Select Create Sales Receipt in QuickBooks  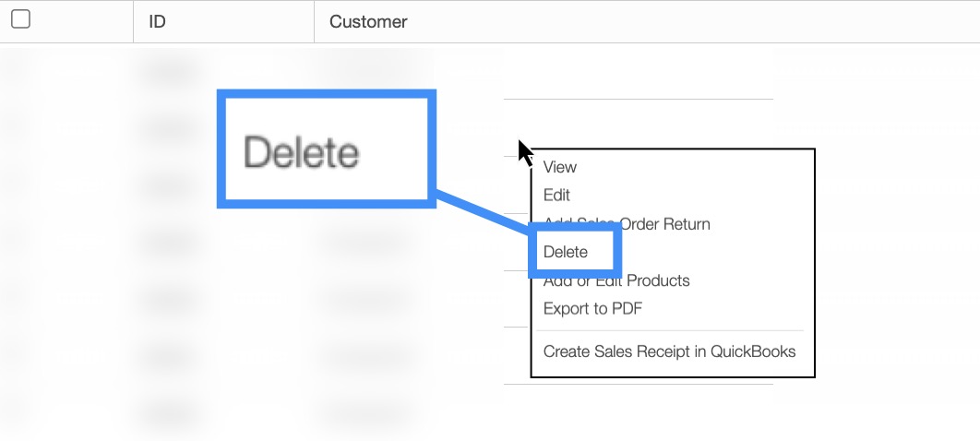click(x=669, y=352)
